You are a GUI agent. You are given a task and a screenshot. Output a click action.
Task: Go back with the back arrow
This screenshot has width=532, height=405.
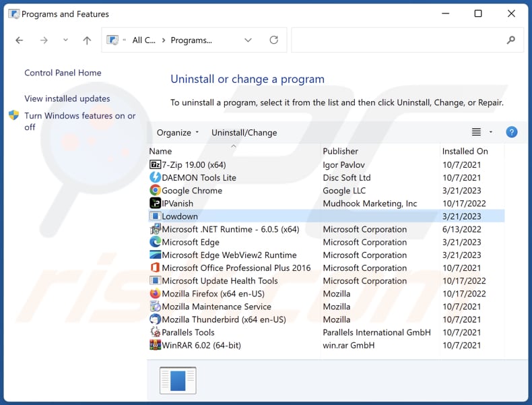click(x=20, y=40)
